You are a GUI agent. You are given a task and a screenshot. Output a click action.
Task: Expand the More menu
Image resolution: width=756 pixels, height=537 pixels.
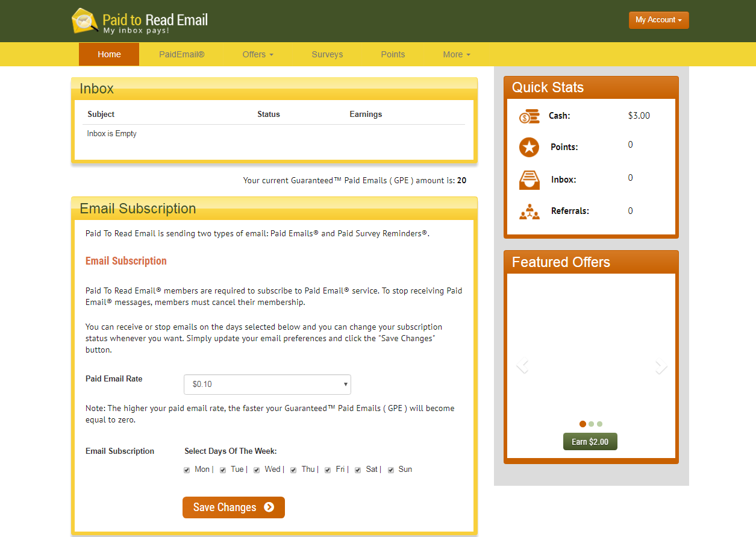pos(456,54)
